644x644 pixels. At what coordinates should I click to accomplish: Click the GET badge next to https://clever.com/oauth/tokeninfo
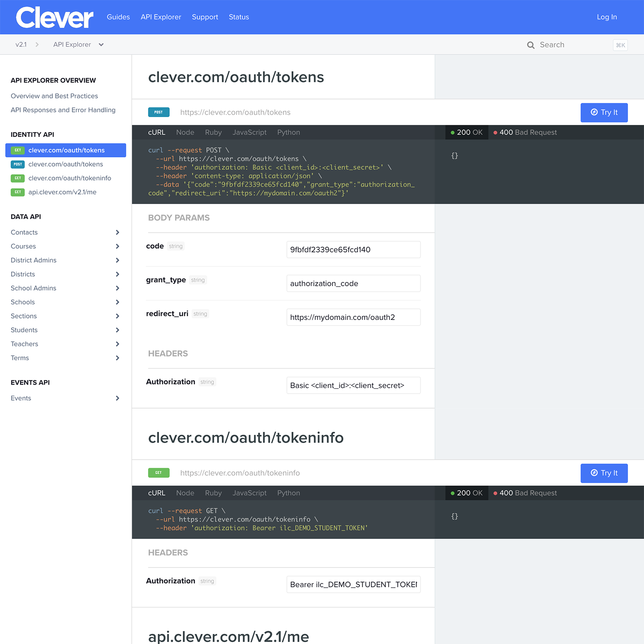point(159,473)
